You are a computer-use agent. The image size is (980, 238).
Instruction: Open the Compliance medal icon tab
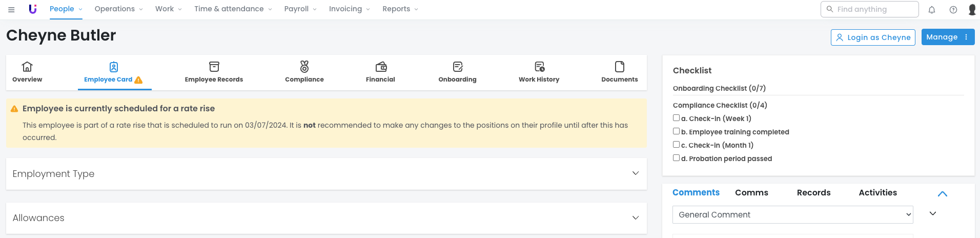304,67
